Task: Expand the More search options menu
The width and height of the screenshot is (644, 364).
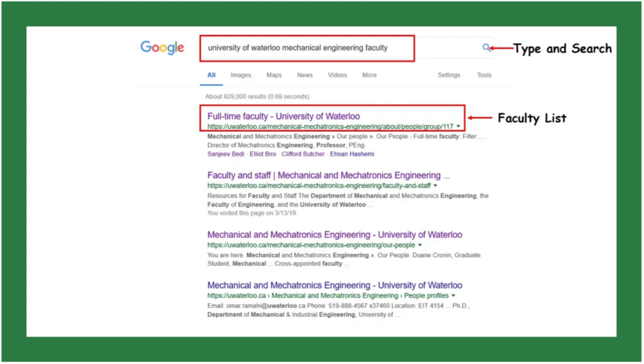Action: [x=369, y=75]
